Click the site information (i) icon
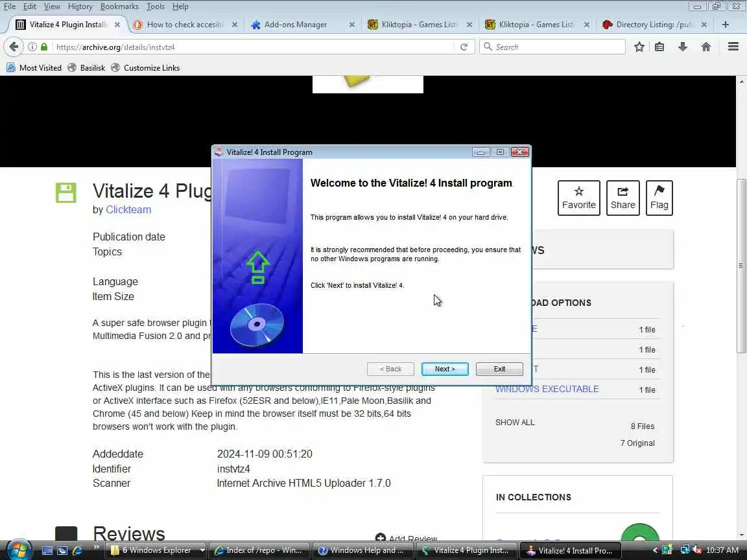 32,47
